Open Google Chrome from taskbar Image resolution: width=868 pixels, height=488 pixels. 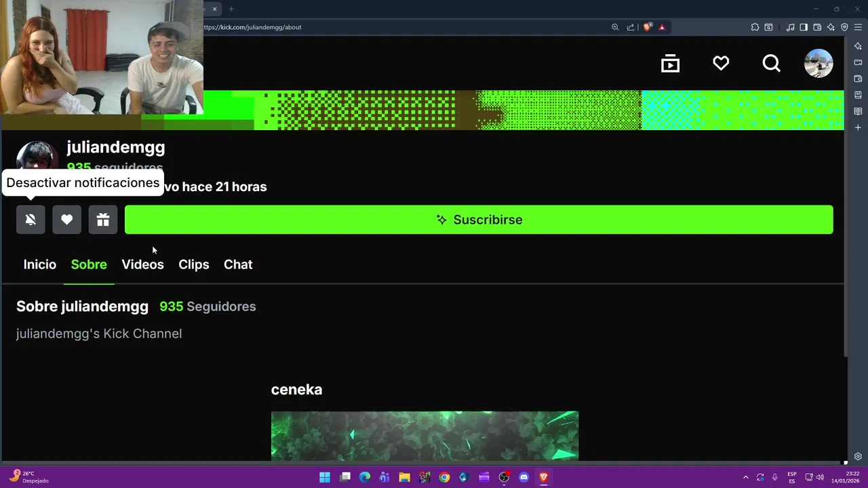click(x=444, y=477)
